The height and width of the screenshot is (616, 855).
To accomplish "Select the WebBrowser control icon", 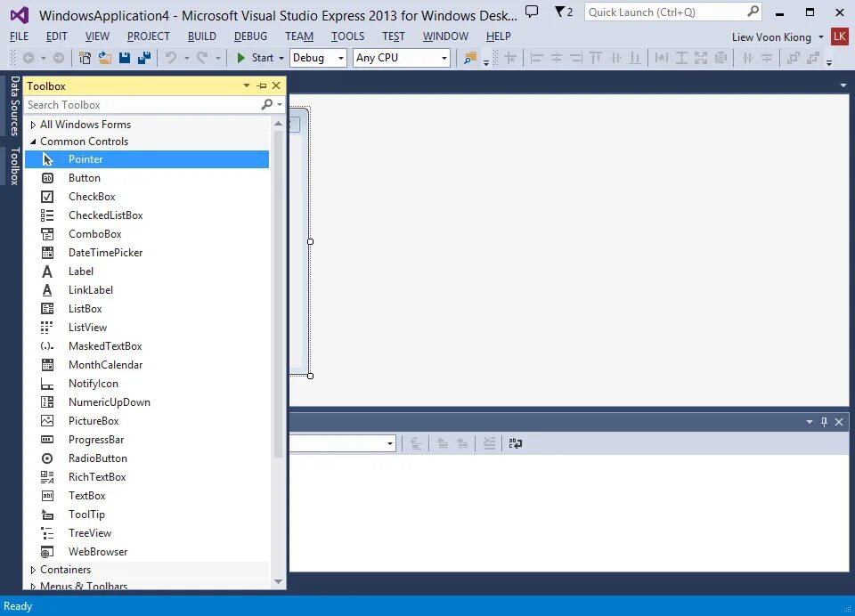I will (47, 552).
